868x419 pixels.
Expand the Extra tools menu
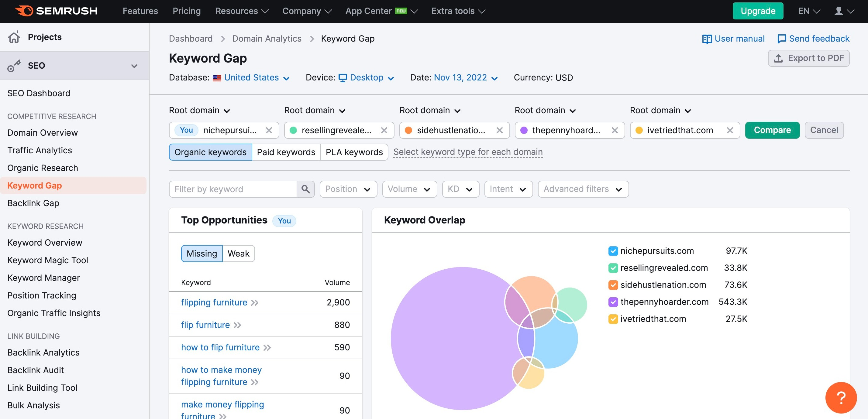458,11
